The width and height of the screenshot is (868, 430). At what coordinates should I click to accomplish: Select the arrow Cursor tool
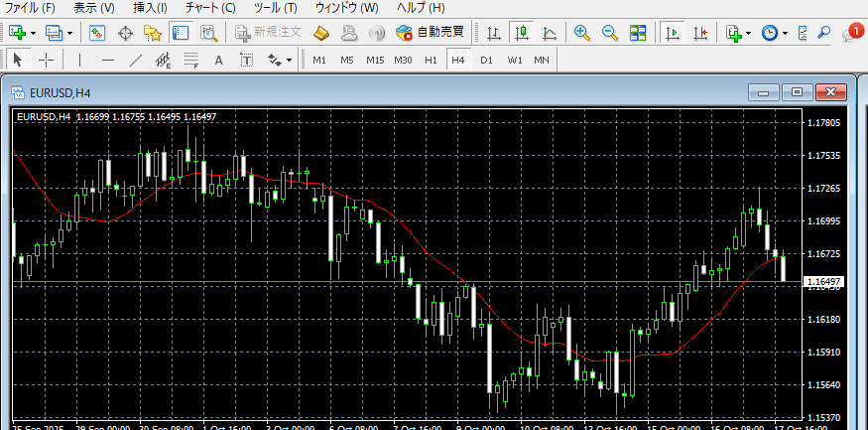[x=18, y=60]
